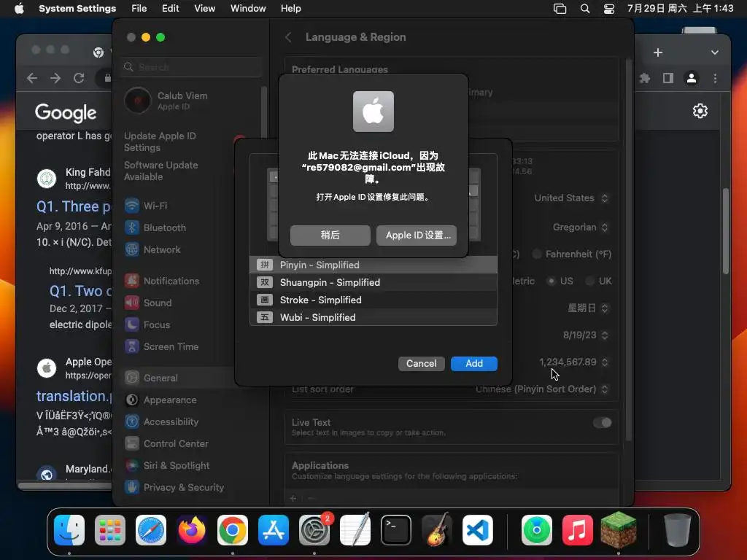Open TextEdit from the Dock
The width and height of the screenshot is (747, 560).
(x=355, y=530)
